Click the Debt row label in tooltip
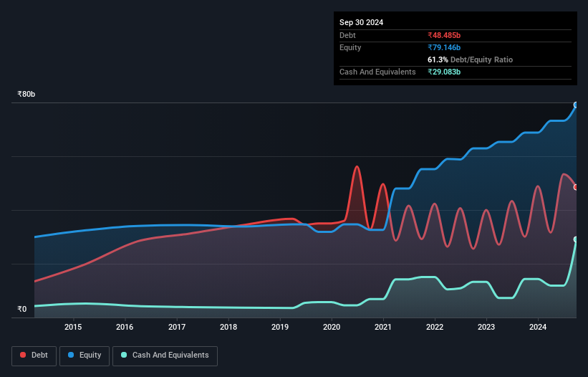The height and width of the screenshot is (377, 588). coord(347,35)
